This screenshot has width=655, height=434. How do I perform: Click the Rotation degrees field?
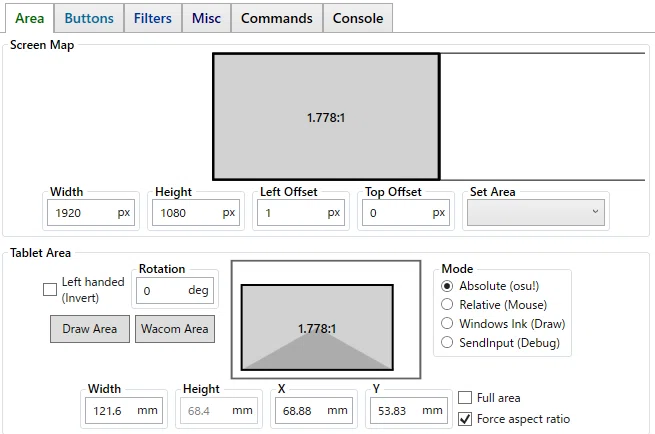click(175, 290)
